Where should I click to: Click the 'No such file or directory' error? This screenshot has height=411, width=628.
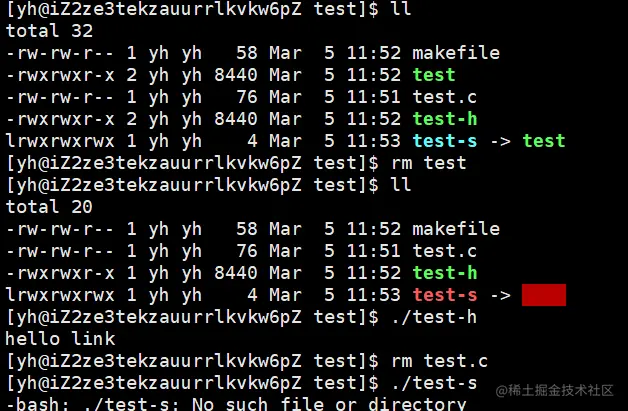329,404
